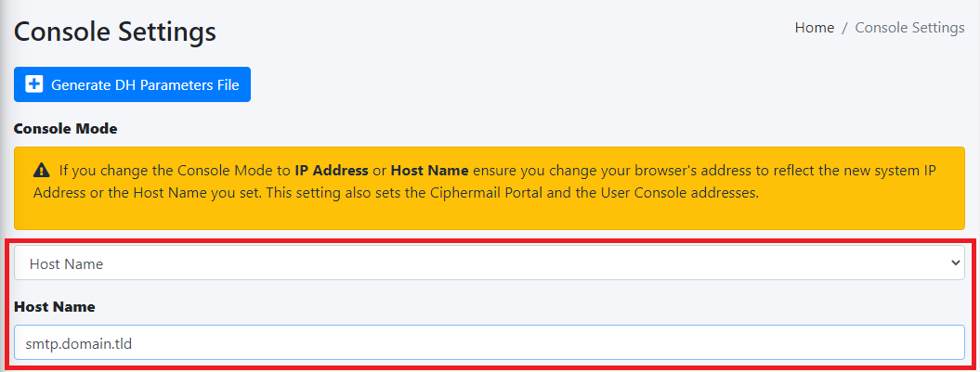
Task: Click the chevron arrow of the mode dropdown
Action: click(954, 263)
